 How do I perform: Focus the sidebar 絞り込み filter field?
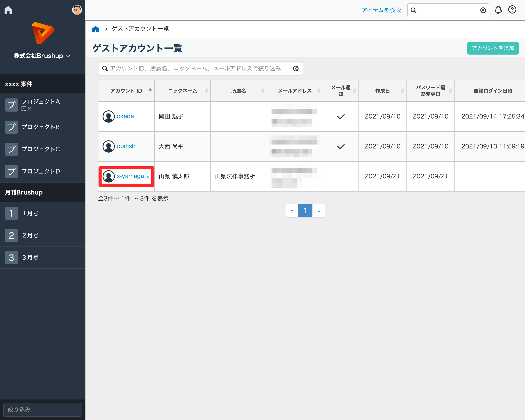pyautogui.click(x=43, y=410)
